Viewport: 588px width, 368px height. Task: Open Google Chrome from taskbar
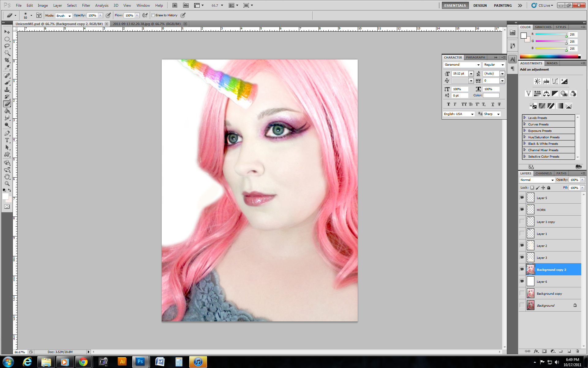pos(83,362)
